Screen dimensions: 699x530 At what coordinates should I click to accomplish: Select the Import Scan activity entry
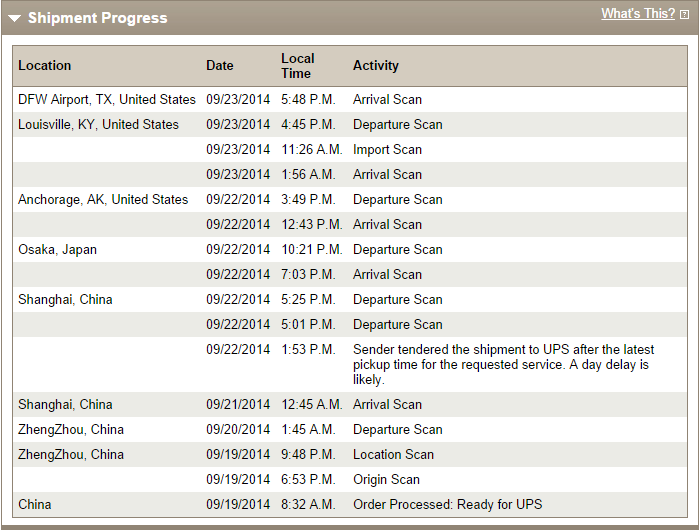tap(387, 149)
